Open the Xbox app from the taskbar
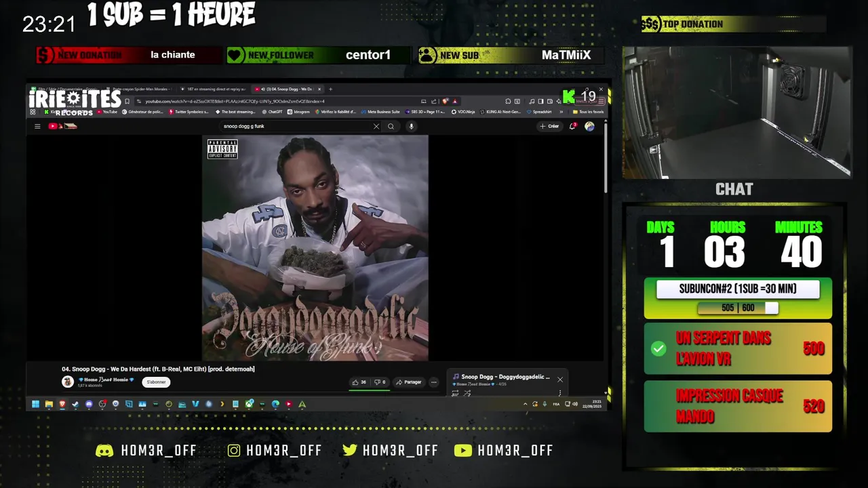Viewport: 868px width, 488px height. point(249,404)
